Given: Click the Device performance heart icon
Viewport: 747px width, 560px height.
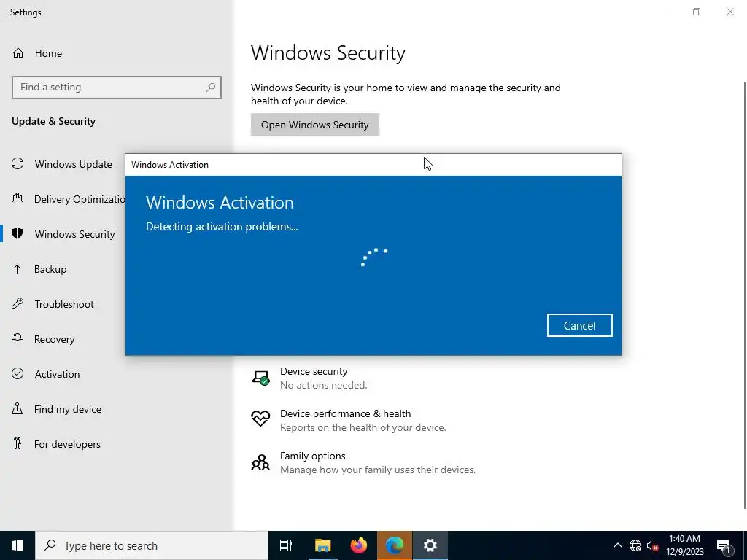Looking at the screenshot, I should tap(260, 419).
